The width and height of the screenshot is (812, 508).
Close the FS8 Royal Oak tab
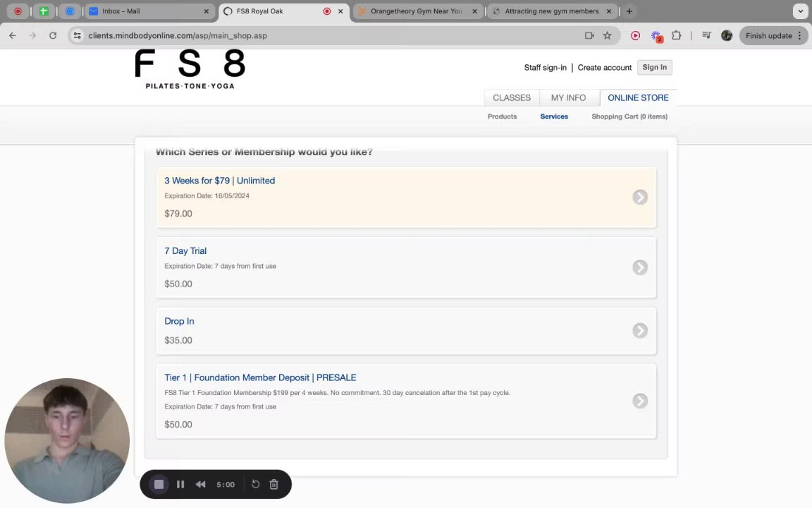click(x=340, y=11)
